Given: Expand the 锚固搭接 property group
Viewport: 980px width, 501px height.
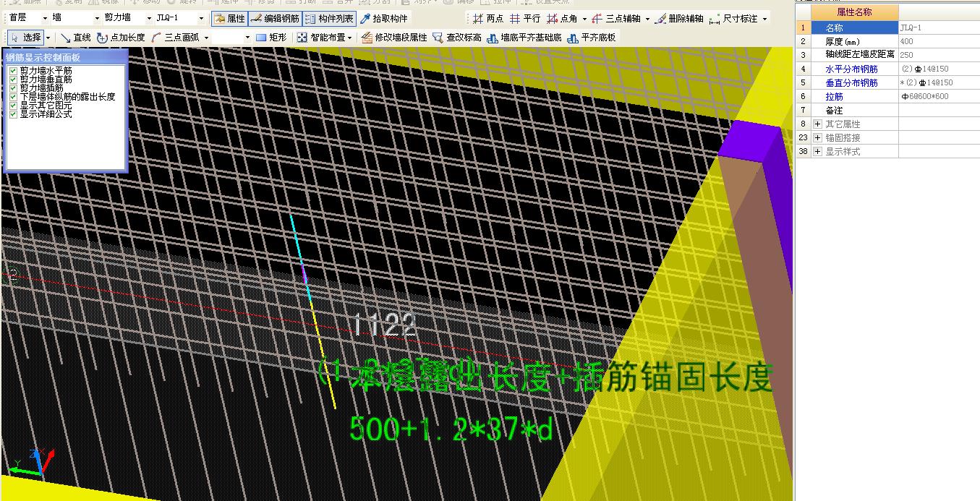Looking at the screenshot, I should pos(818,138).
